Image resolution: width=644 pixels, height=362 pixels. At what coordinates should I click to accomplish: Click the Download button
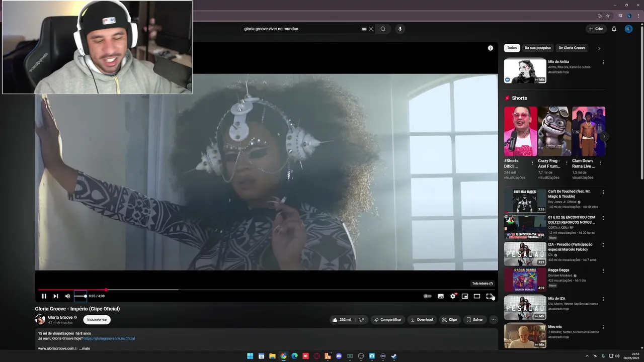[421, 320]
